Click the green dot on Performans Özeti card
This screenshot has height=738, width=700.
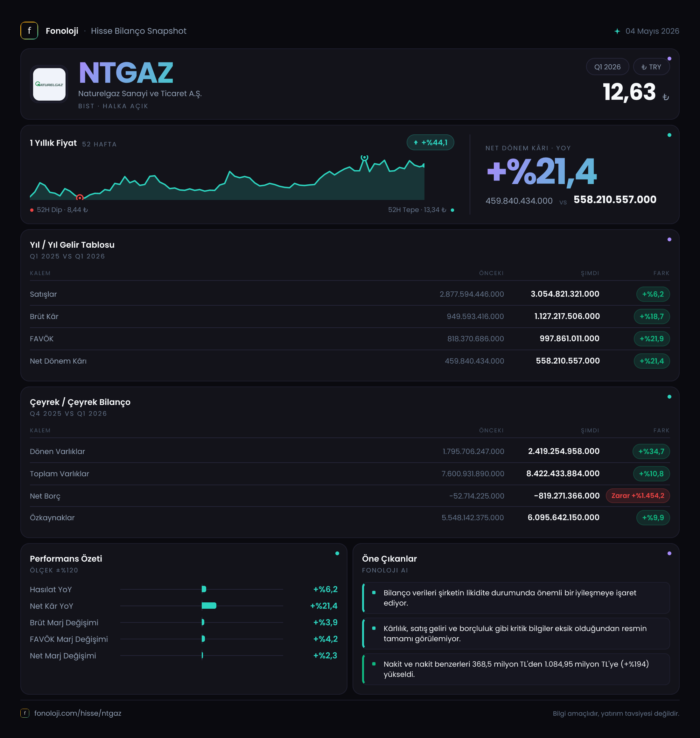[x=337, y=553]
